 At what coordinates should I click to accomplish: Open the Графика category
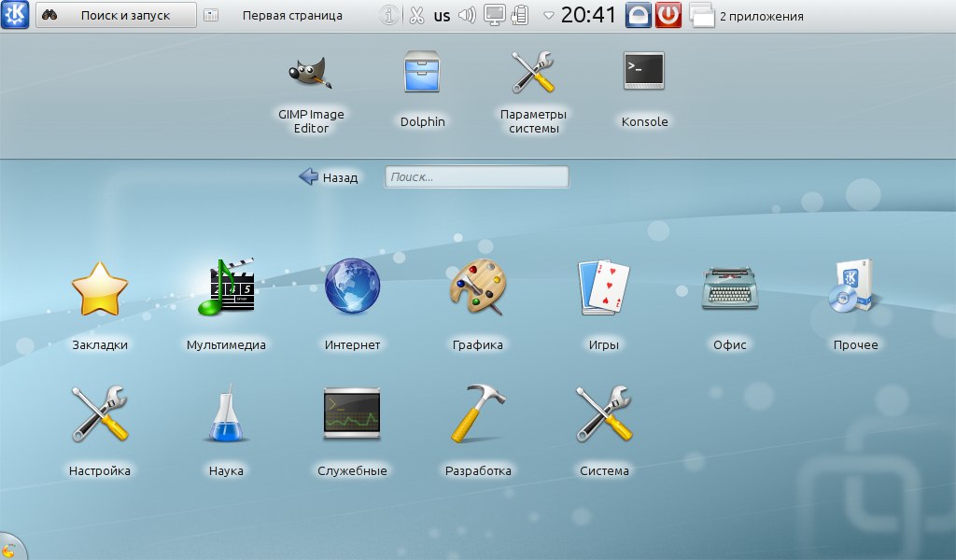478,304
